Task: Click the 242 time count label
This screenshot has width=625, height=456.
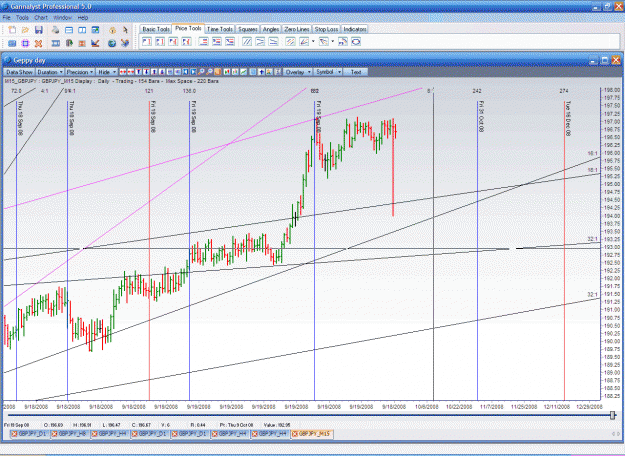Action: pyautogui.click(x=477, y=91)
